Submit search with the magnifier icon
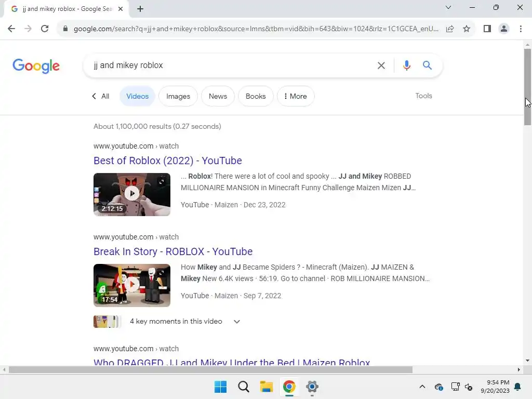This screenshot has height=399, width=532. click(427, 65)
